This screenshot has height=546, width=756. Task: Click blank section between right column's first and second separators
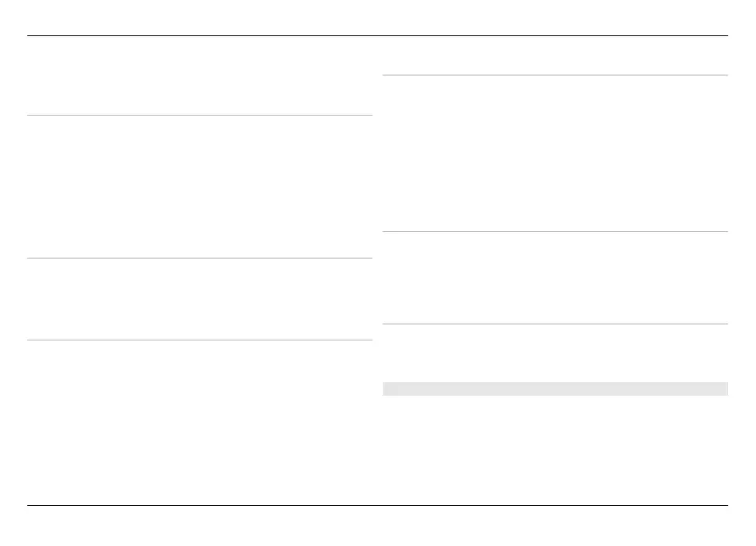pos(555,153)
